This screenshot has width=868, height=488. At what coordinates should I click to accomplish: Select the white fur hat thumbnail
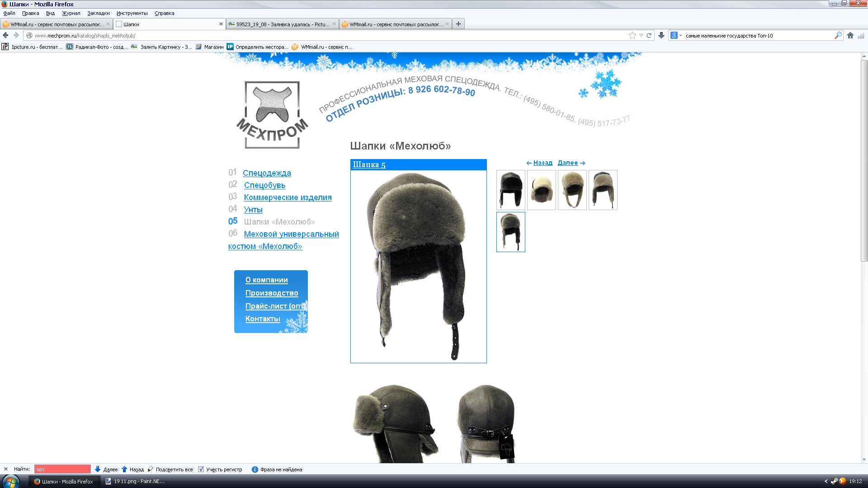coord(542,190)
